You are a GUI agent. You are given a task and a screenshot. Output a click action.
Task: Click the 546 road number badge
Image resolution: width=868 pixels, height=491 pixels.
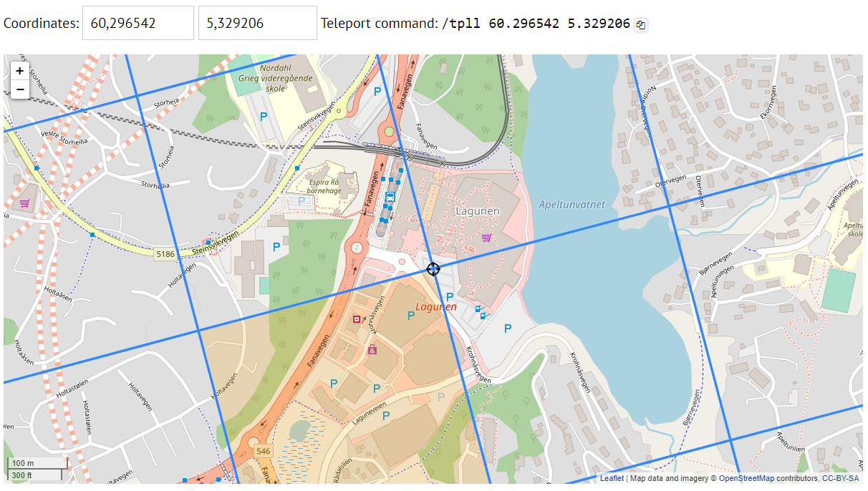tap(263, 451)
